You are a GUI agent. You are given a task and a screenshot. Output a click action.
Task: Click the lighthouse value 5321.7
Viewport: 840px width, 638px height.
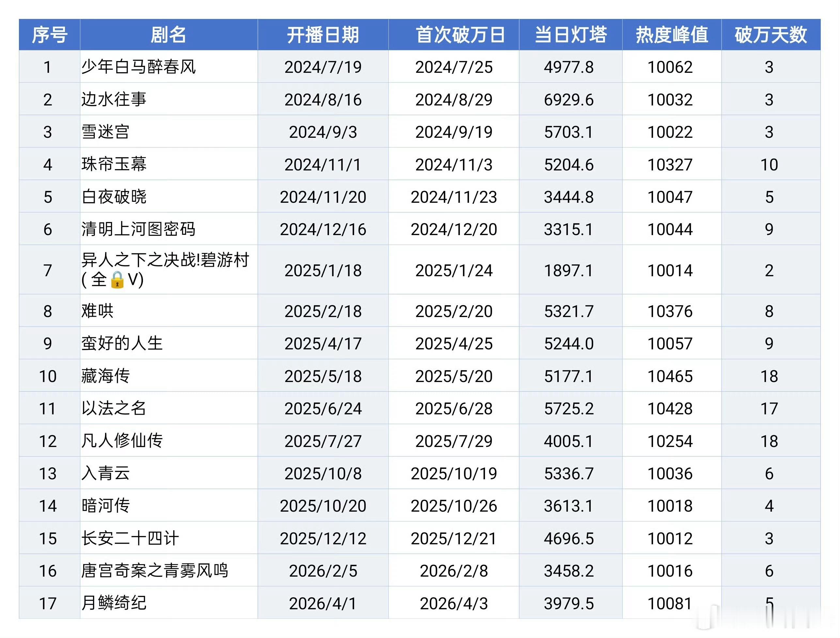(568, 311)
